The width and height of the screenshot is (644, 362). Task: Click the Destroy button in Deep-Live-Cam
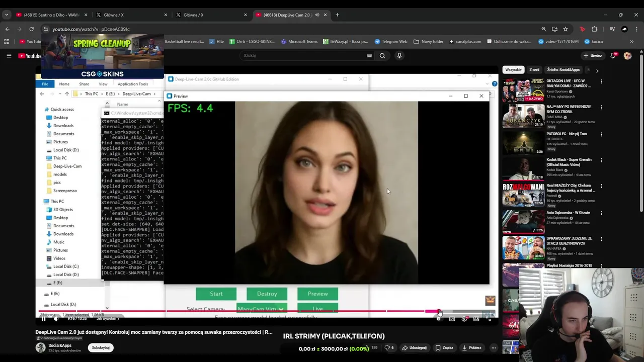coord(267,294)
